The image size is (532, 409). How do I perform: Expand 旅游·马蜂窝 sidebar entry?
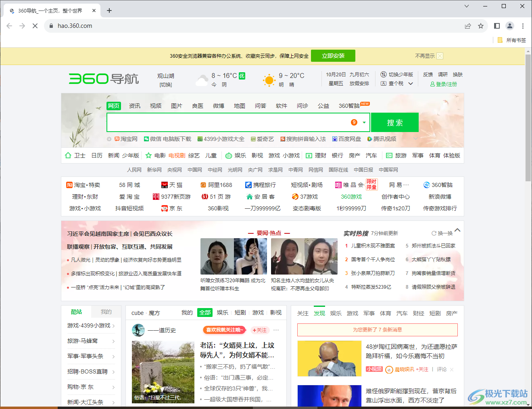(113, 341)
